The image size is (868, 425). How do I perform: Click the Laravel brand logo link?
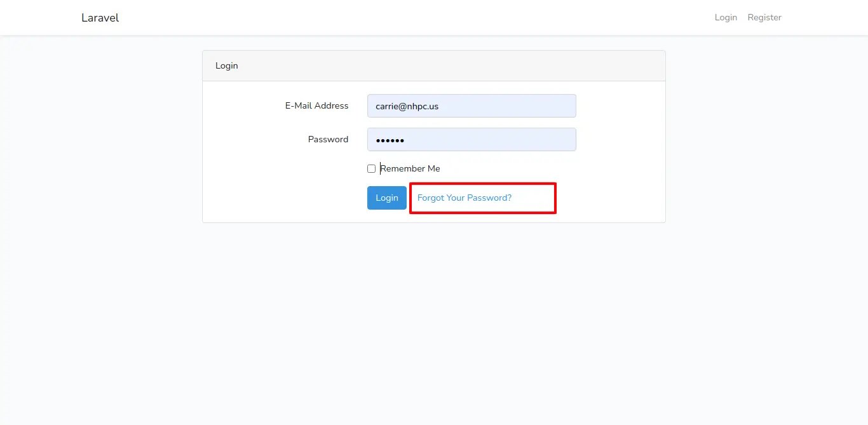pos(100,18)
